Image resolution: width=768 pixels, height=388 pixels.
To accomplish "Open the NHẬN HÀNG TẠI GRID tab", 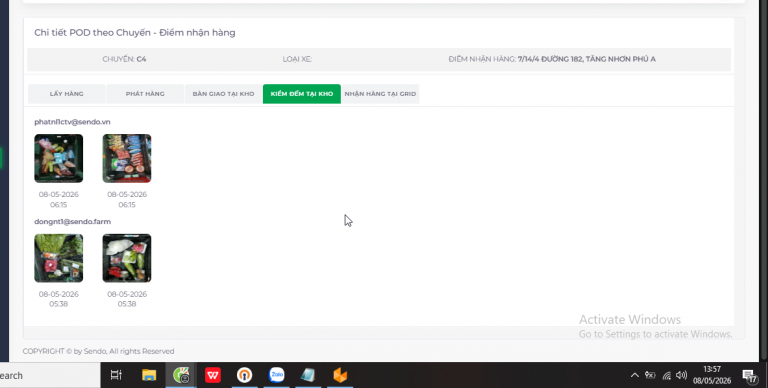I will tap(380, 94).
